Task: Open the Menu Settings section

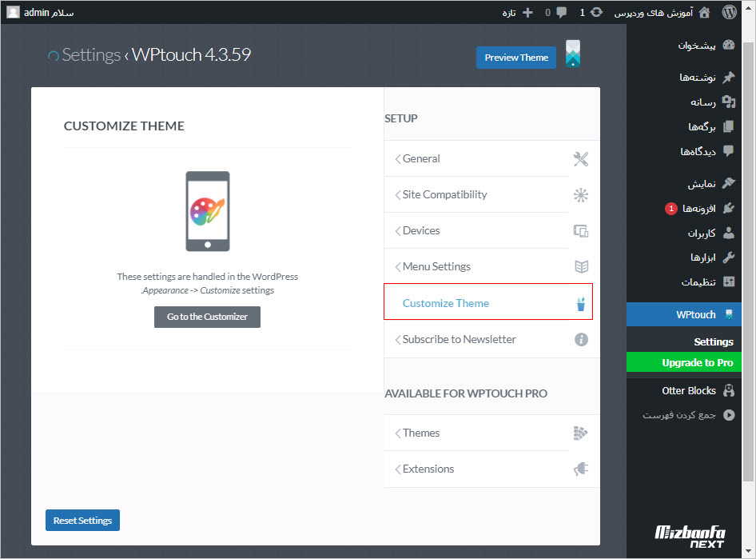Action: click(x=491, y=267)
